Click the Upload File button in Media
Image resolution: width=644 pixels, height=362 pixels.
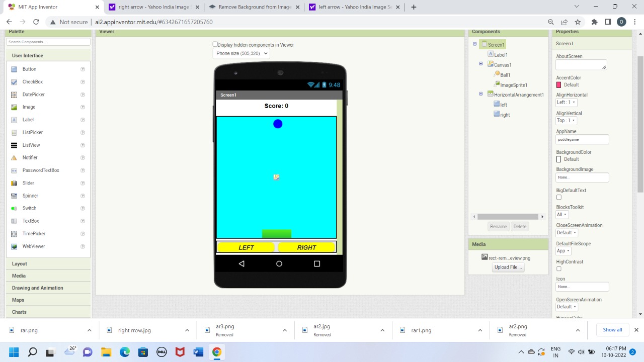pyautogui.click(x=508, y=267)
